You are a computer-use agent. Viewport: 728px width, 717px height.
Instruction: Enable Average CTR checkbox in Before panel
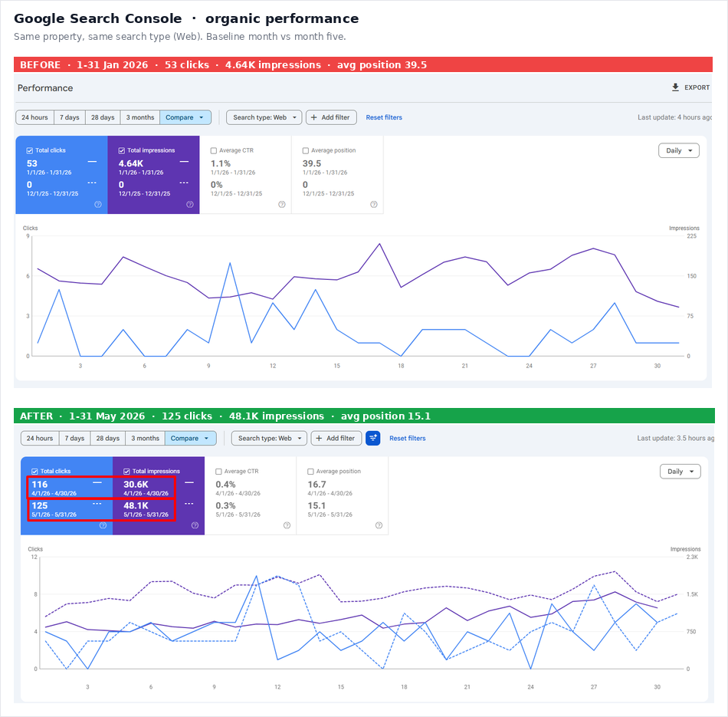[x=214, y=150]
